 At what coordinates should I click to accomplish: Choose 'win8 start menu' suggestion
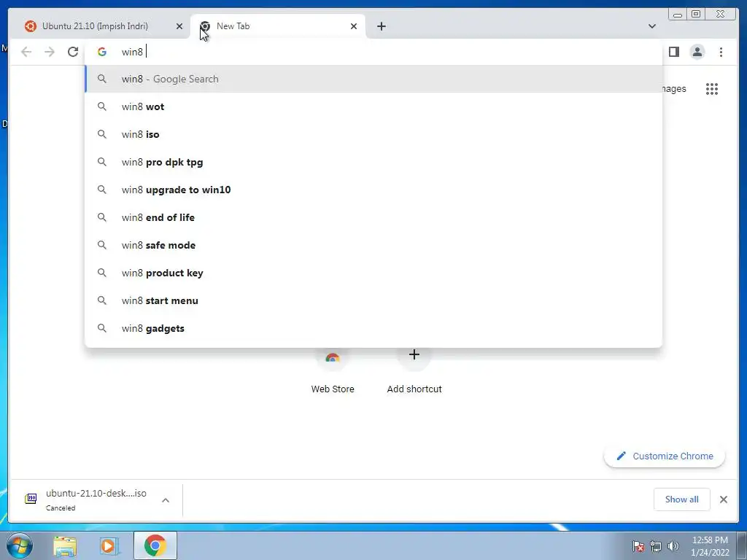373,300
